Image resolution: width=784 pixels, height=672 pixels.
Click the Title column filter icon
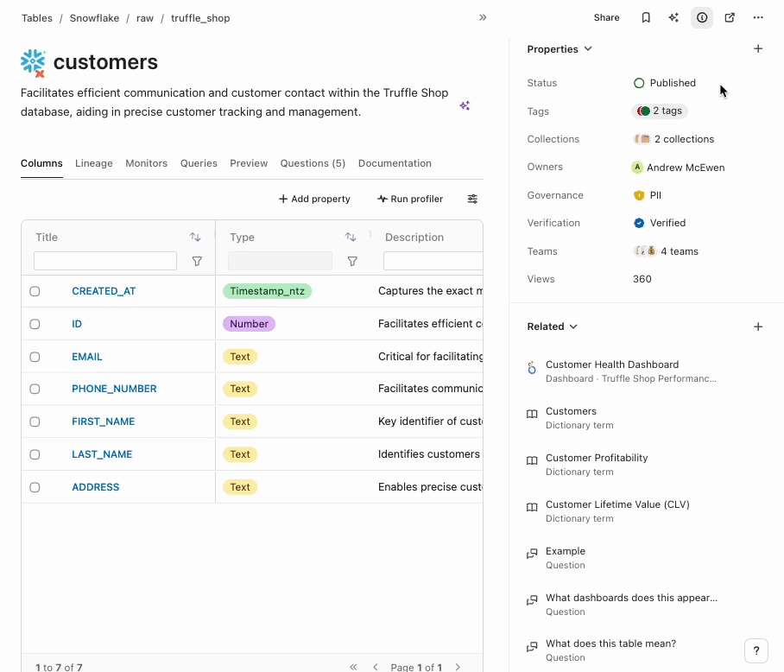(x=197, y=261)
